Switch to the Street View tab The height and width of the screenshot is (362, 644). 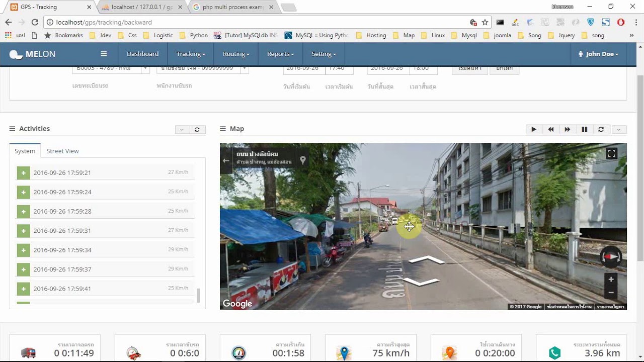(x=63, y=151)
